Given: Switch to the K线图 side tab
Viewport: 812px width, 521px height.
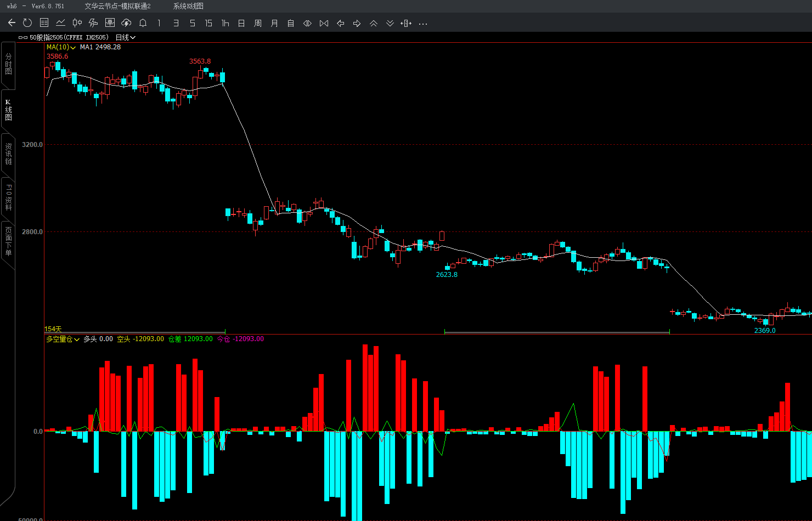Looking at the screenshot, I should tap(8, 110).
